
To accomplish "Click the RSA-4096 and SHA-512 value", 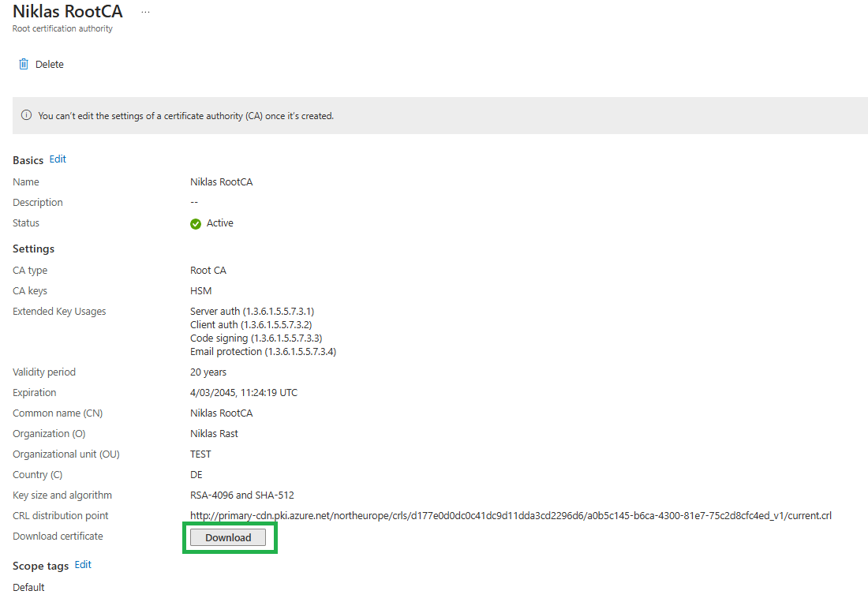I will (241, 495).
